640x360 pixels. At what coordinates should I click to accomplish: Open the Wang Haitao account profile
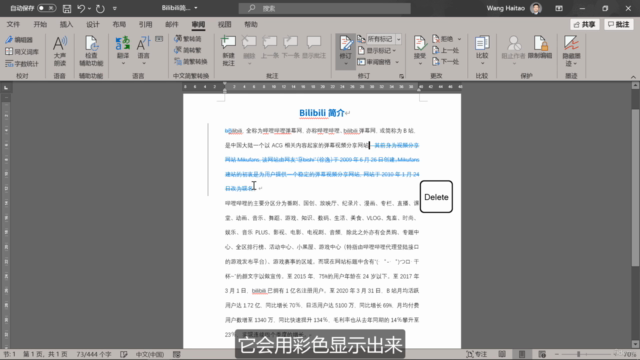514,8
